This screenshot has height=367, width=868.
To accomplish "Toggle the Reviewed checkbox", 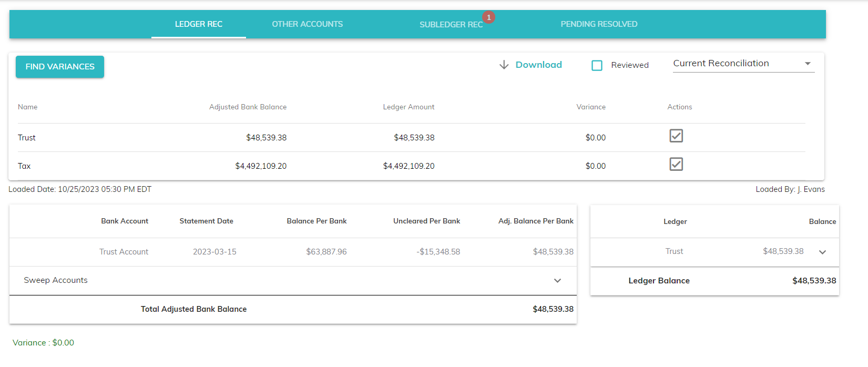I will tap(597, 66).
